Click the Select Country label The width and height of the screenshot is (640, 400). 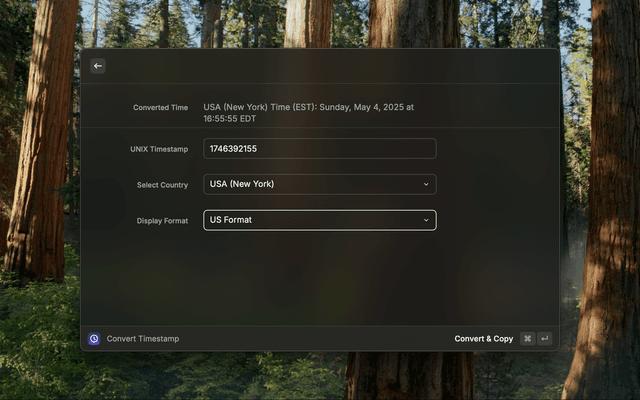(x=162, y=185)
